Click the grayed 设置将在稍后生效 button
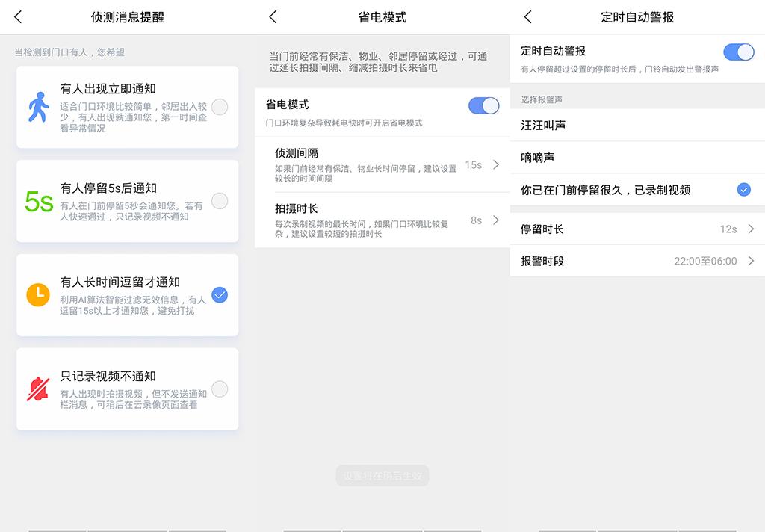This screenshot has height=532, width=765. tap(382, 475)
